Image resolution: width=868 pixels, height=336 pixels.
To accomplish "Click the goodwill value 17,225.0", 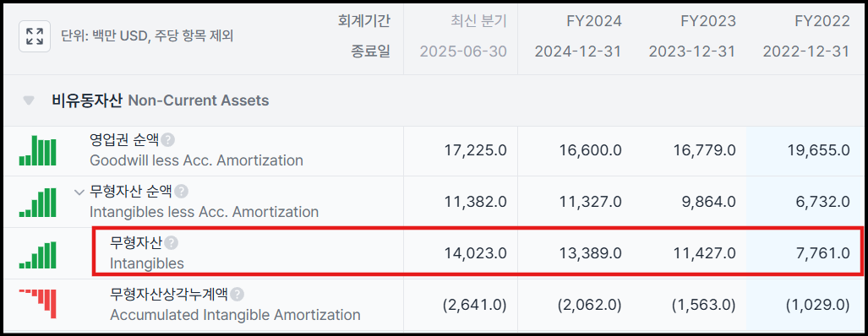I will point(476,150).
